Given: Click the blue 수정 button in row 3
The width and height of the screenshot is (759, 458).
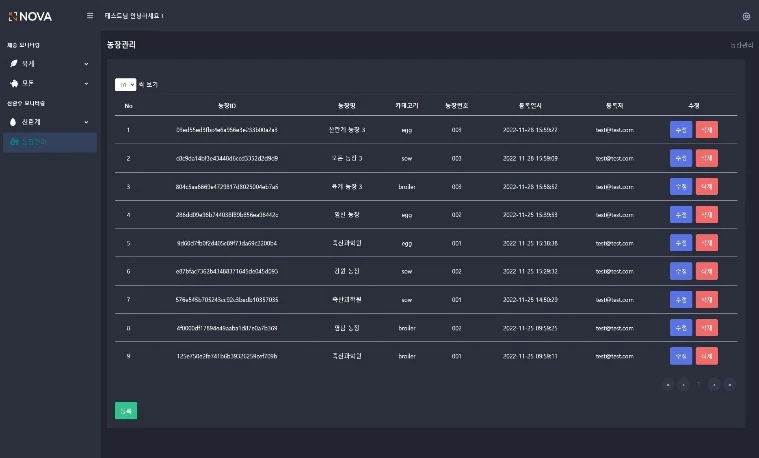Looking at the screenshot, I should pos(681,186).
